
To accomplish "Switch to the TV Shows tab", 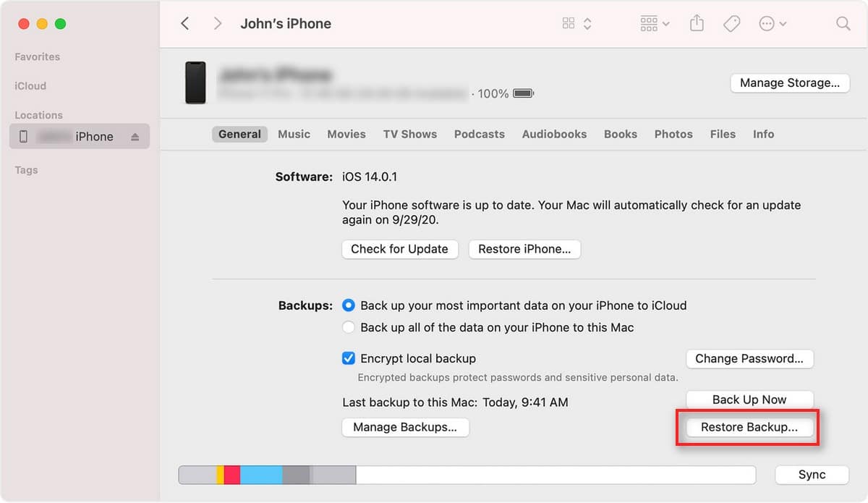I will pos(410,134).
